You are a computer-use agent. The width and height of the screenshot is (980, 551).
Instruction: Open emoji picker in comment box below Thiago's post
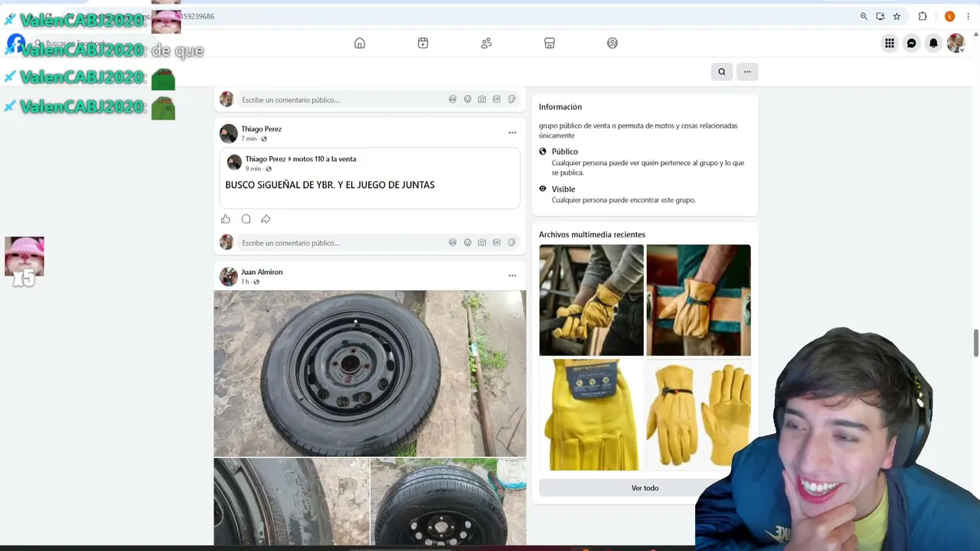(x=467, y=243)
